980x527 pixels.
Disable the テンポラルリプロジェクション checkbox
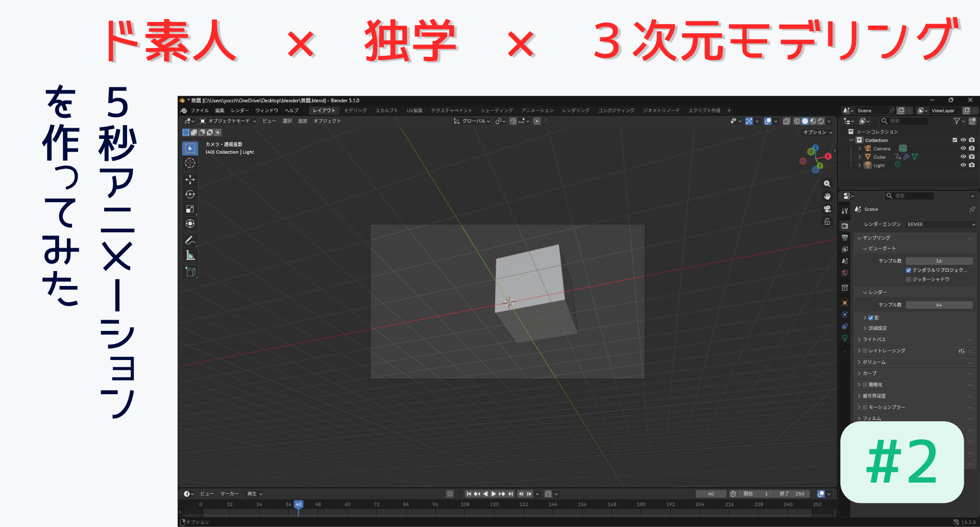tap(909, 270)
